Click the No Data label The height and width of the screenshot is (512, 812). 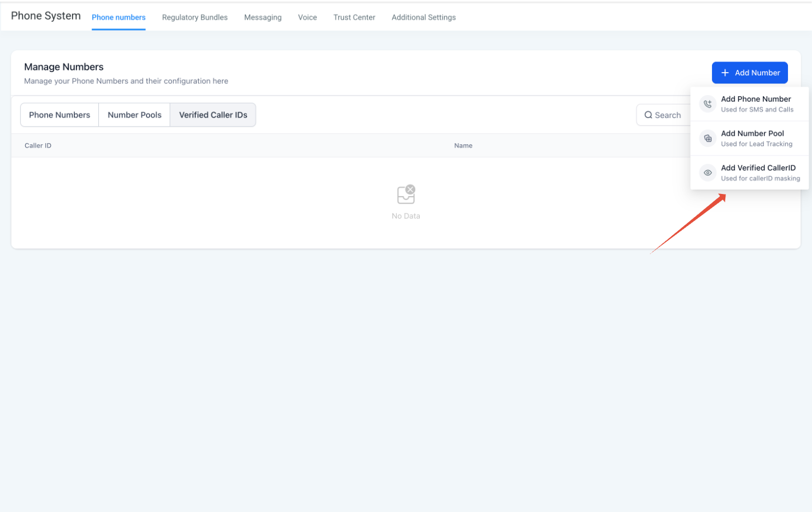coord(406,216)
